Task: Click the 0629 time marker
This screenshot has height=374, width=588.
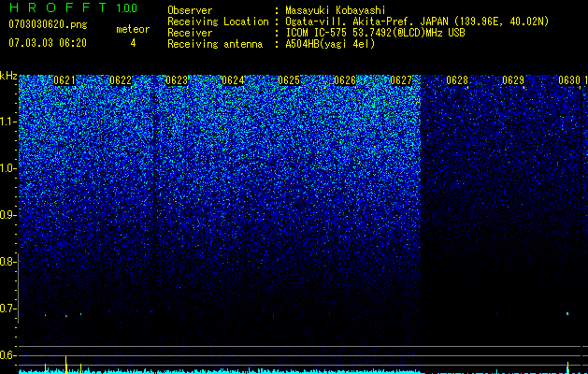Action: [x=513, y=80]
